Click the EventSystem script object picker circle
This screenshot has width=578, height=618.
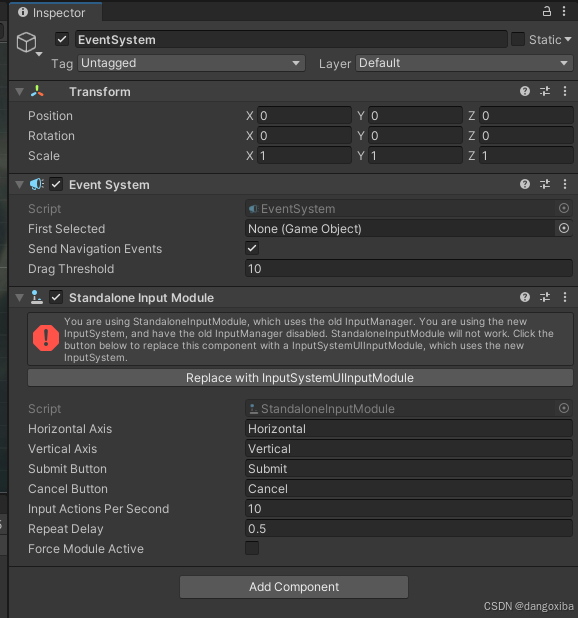tap(564, 208)
